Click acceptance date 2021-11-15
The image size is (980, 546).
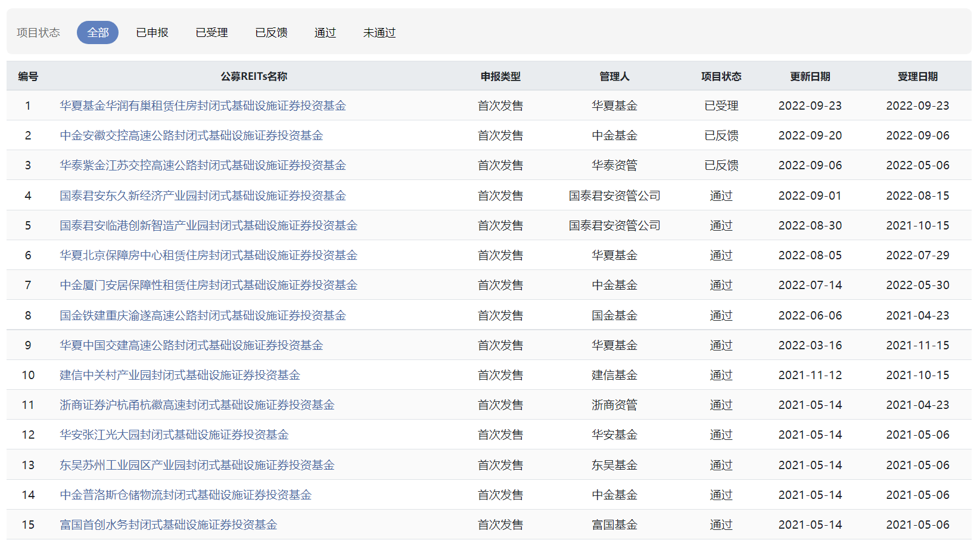(917, 345)
